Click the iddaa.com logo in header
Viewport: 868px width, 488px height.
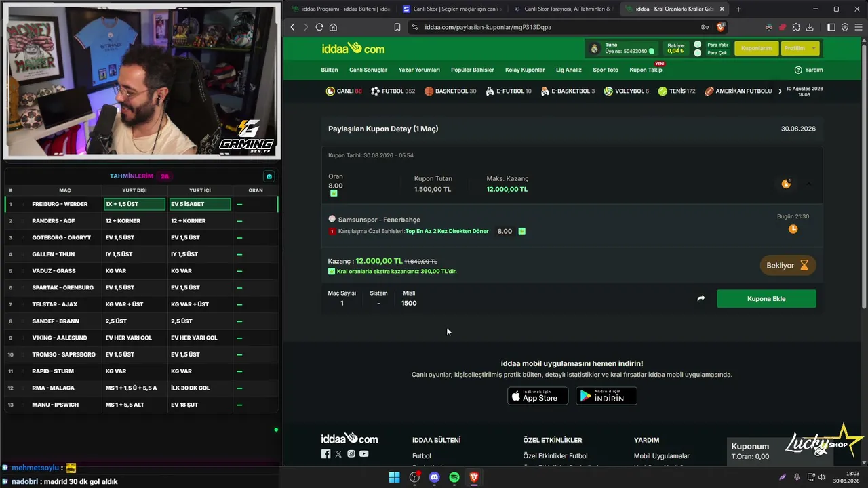click(x=353, y=49)
